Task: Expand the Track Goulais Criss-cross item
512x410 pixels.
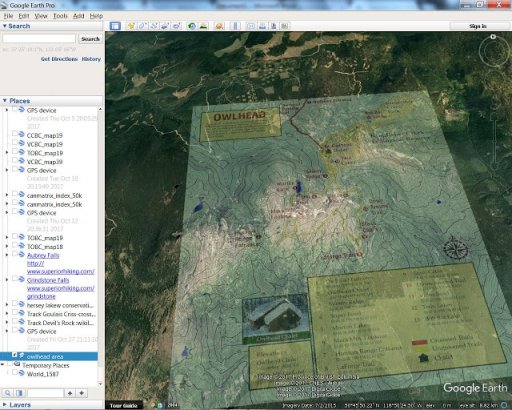Action: [x=7, y=314]
